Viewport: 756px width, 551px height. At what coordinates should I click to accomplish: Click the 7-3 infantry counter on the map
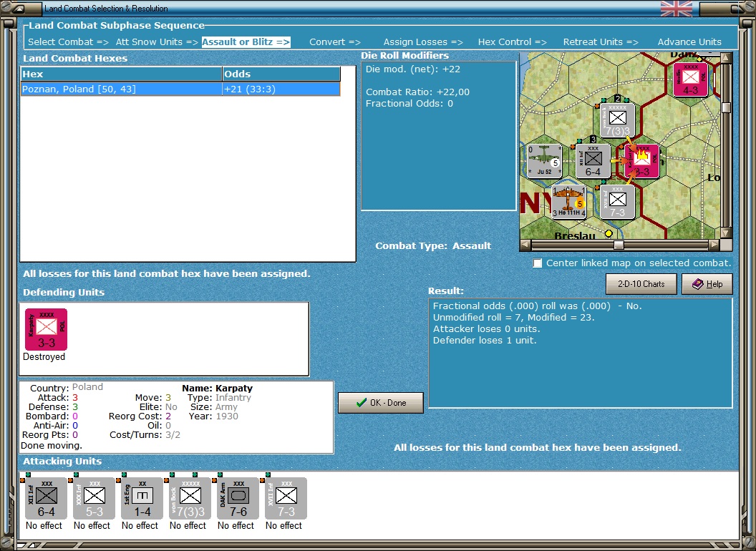pos(617,202)
